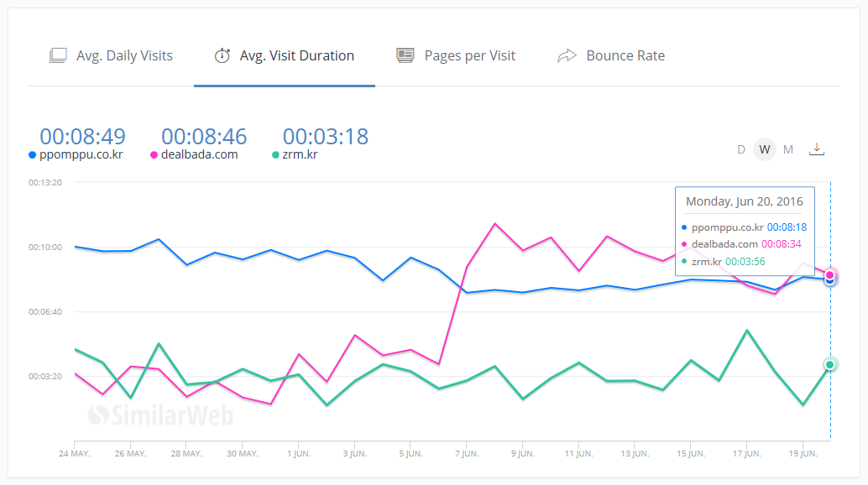The image size is (868, 485).
Task: Click the Bounce Rate arrow icon
Action: pyautogui.click(x=567, y=56)
